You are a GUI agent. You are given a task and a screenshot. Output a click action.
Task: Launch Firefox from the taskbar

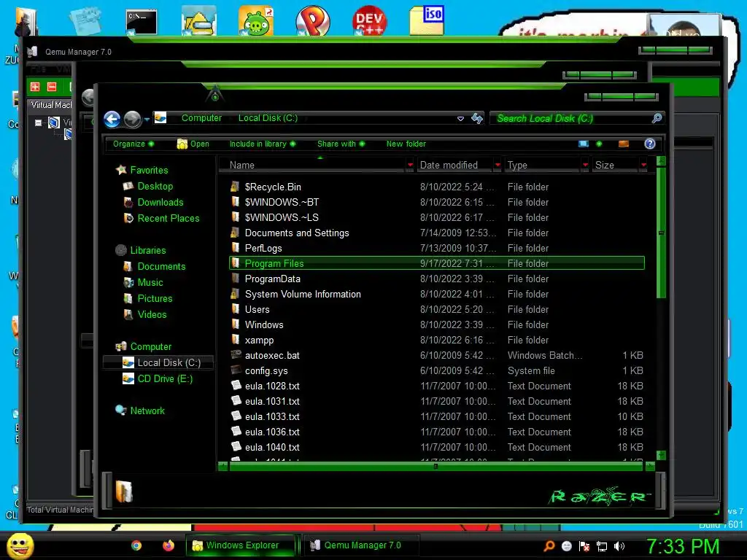(169, 545)
